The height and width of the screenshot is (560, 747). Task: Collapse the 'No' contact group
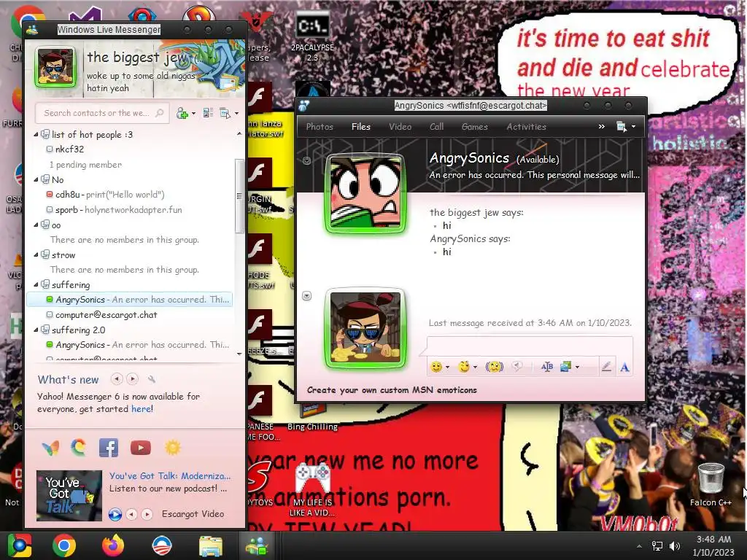(36, 180)
